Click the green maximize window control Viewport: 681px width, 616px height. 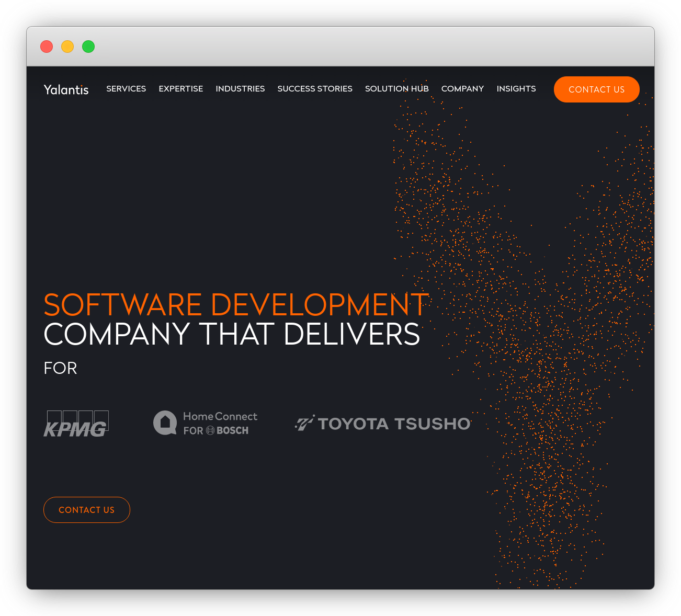click(x=88, y=47)
